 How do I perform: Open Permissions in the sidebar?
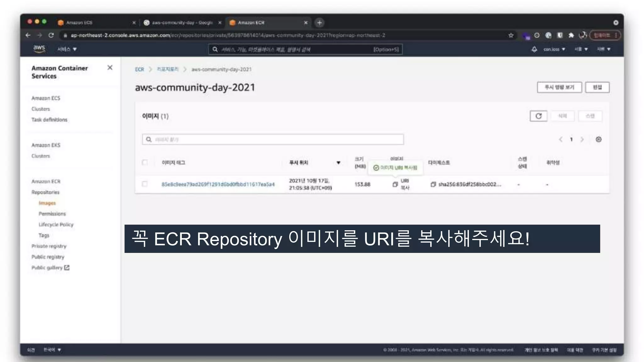point(52,214)
